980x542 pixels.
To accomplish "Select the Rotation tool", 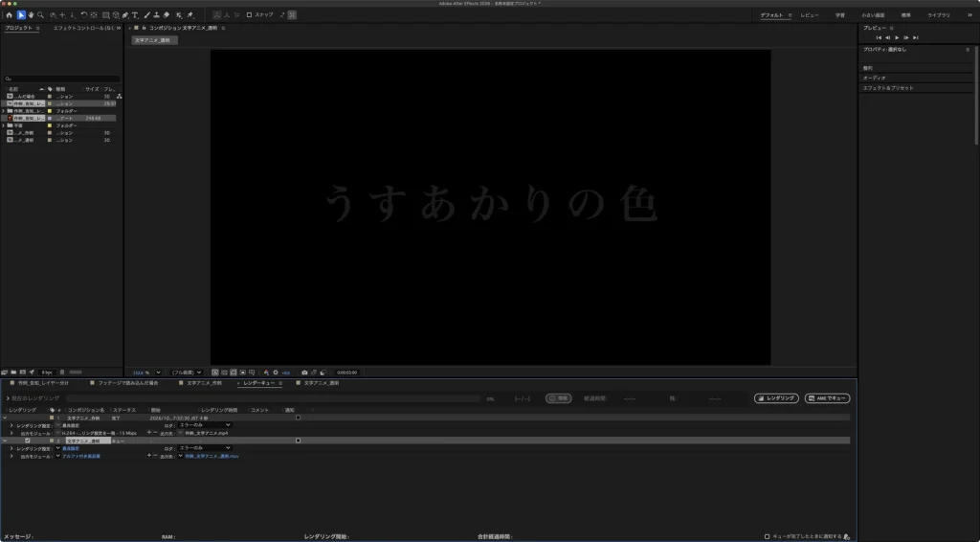I will [x=84, y=15].
